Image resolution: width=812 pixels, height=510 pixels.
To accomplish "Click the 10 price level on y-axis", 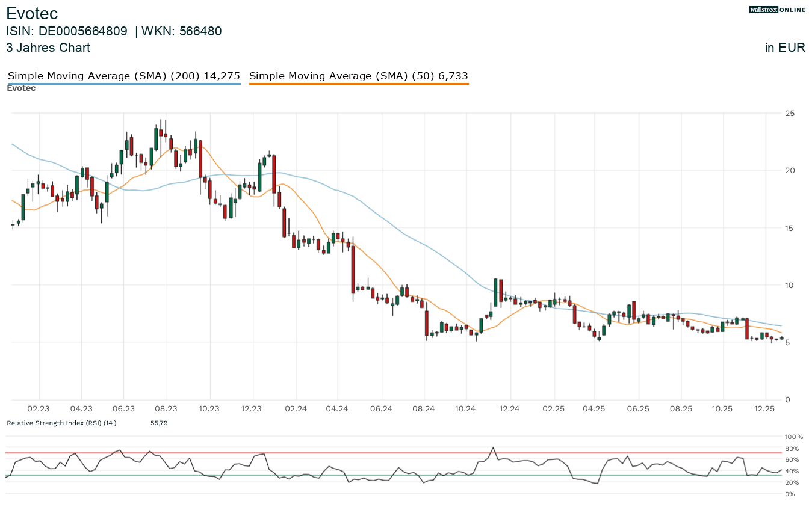I will 789,285.
